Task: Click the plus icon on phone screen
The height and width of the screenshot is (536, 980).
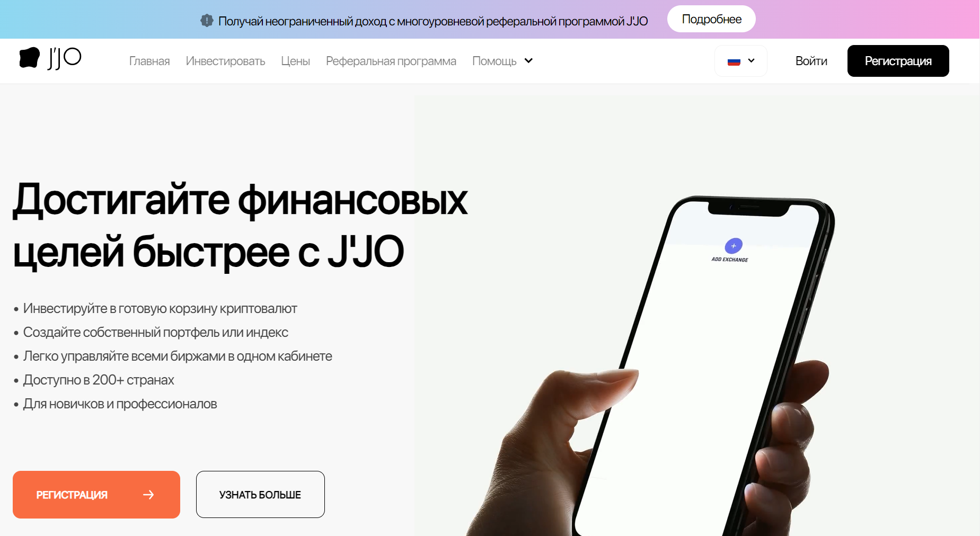Action: 734,246
